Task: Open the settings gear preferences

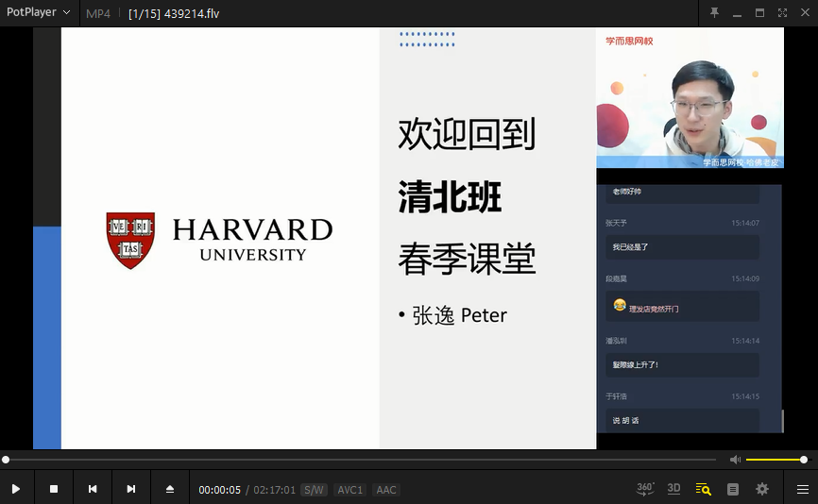Action: point(762,489)
